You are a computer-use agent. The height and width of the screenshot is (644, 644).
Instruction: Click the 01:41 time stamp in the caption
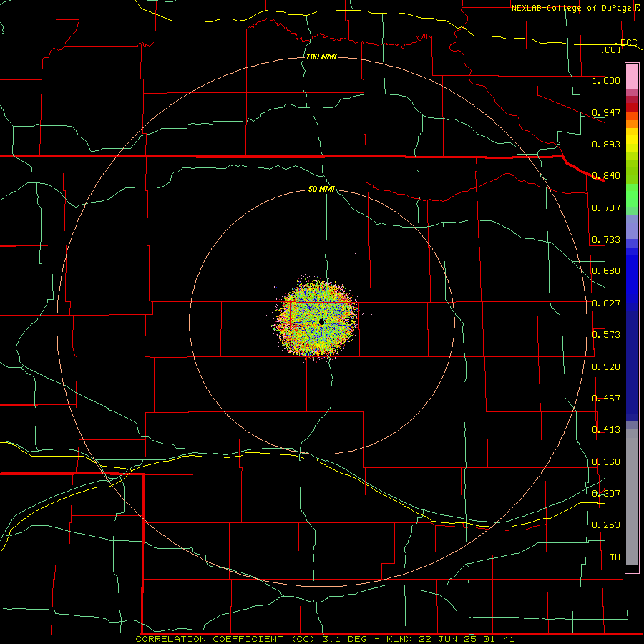tap(499, 639)
